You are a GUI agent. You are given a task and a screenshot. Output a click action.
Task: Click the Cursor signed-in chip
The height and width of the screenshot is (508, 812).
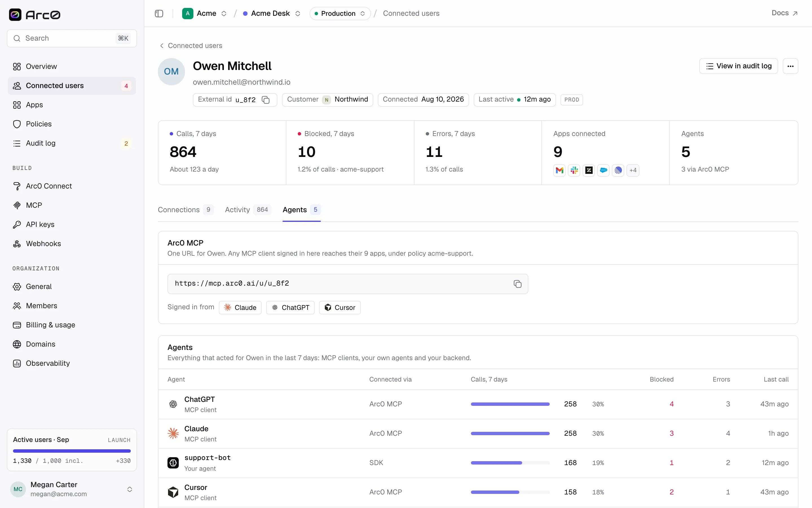pyautogui.click(x=340, y=307)
